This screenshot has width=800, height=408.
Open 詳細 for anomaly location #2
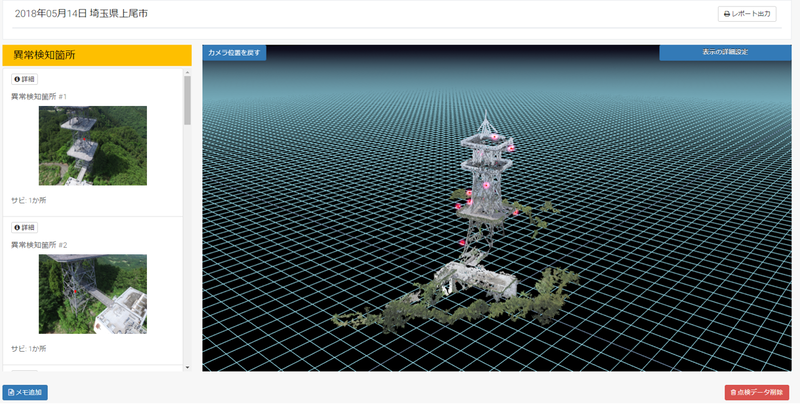click(24, 227)
